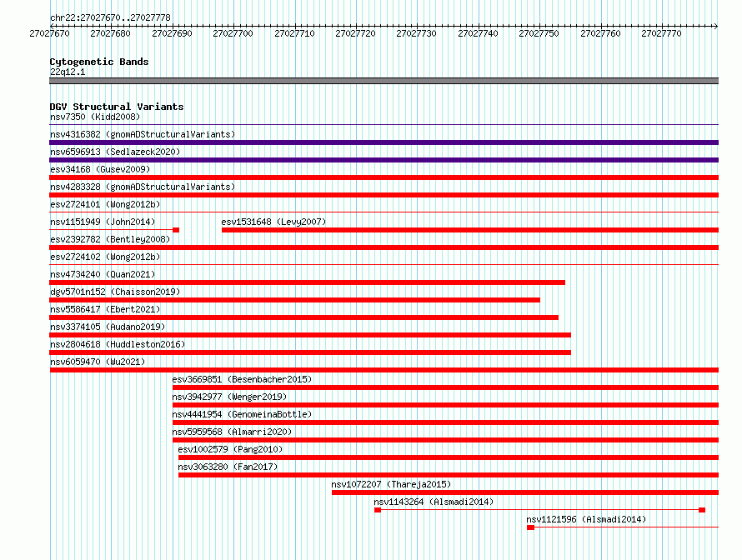The width and height of the screenshot is (742, 560).
Task: Select nsv3942977 (Wenger2019) label
Action: coord(229,397)
